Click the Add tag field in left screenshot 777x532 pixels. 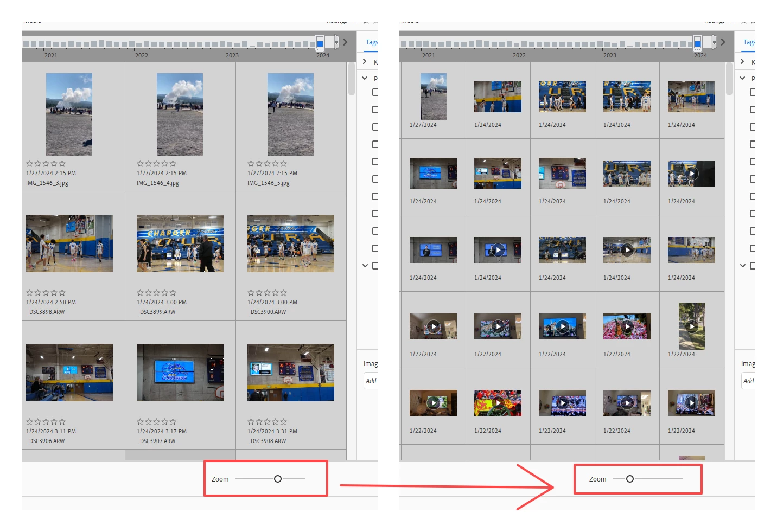pyautogui.click(x=371, y=381)
